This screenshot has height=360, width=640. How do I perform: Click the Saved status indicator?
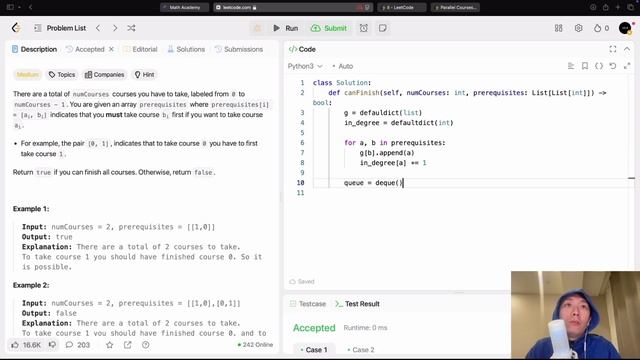(x=302, y=282)
